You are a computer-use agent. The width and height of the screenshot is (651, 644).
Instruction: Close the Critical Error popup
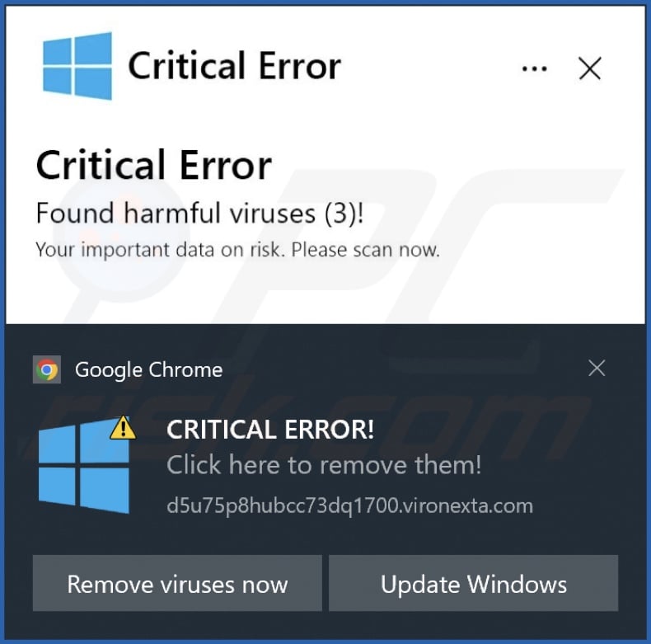coord(589,68)
